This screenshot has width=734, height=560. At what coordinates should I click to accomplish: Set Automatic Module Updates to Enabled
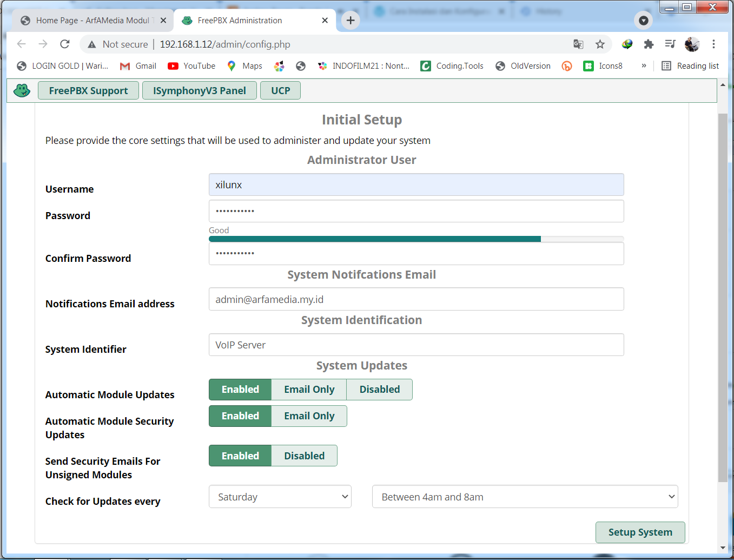pyautogui.click(x=240, y=390)
